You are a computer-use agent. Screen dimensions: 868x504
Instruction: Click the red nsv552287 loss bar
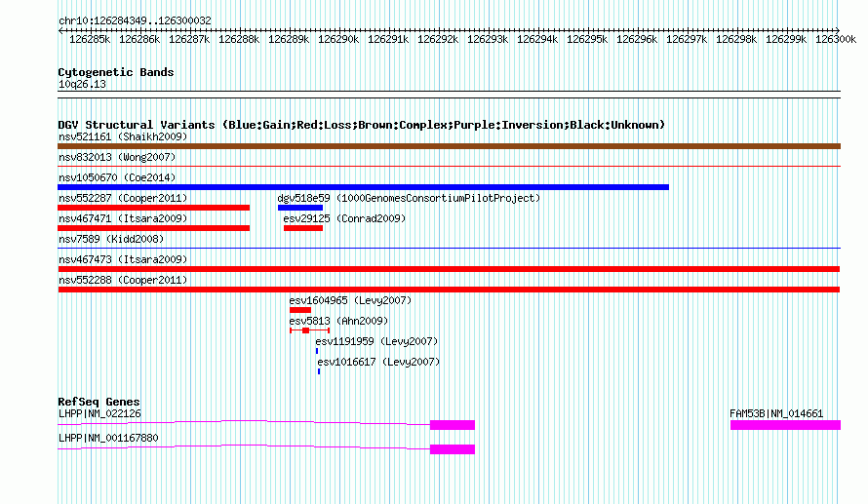[x=153, y=208]
